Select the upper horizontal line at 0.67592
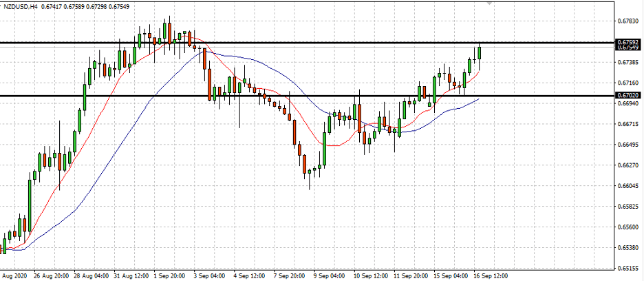Image resolution: width=644 pixels, height=281 pixels. pos(308,43)
